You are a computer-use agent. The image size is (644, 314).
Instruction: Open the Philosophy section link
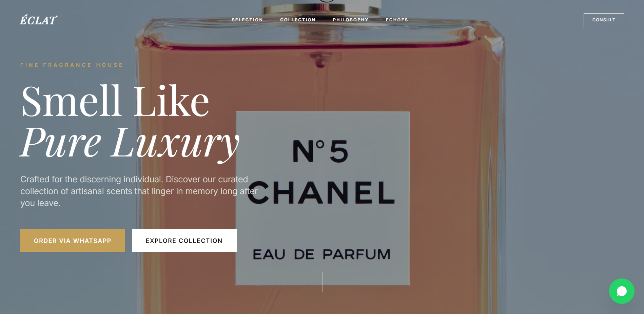click(351, 20)
